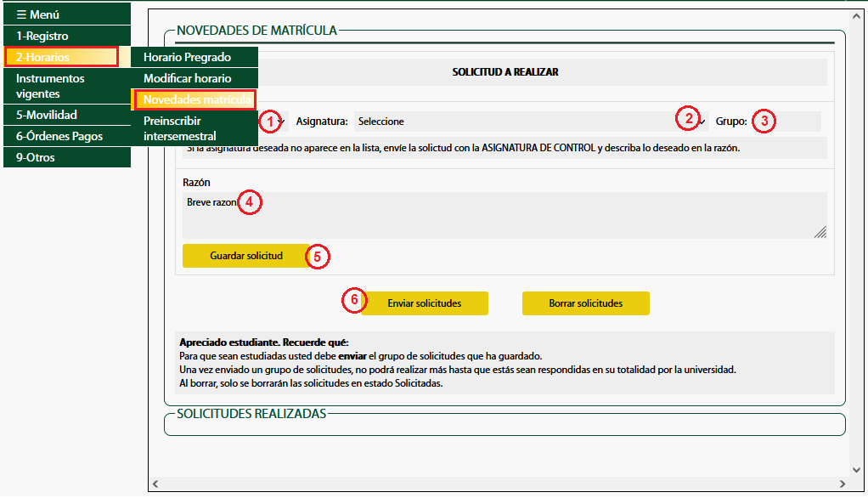Open the 1-Registro menu item

tap(67, 36)
